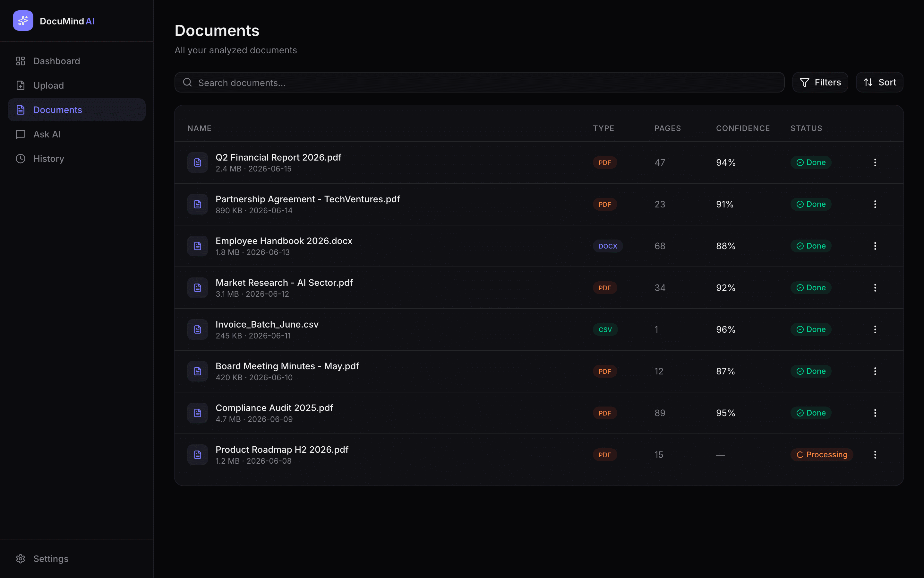924x578 pixels.
Task: Open actions menu for Market Research row
Action: [x=875, y=287]
